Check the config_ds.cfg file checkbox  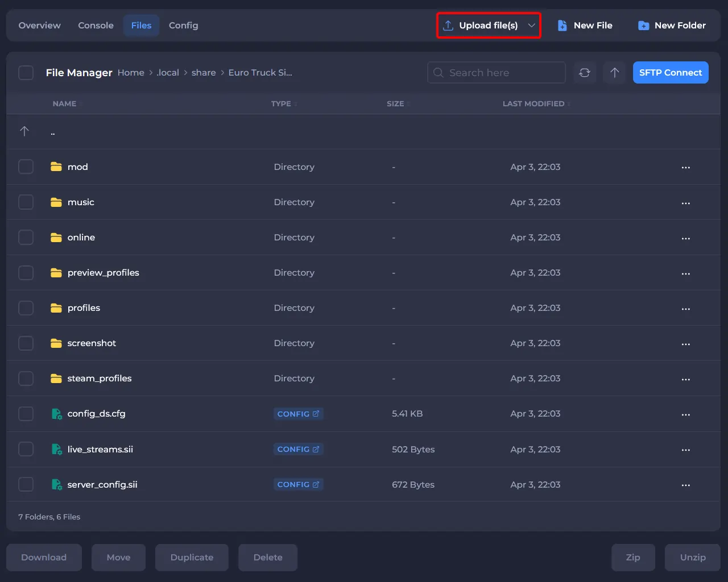click(x=26, y=414)
